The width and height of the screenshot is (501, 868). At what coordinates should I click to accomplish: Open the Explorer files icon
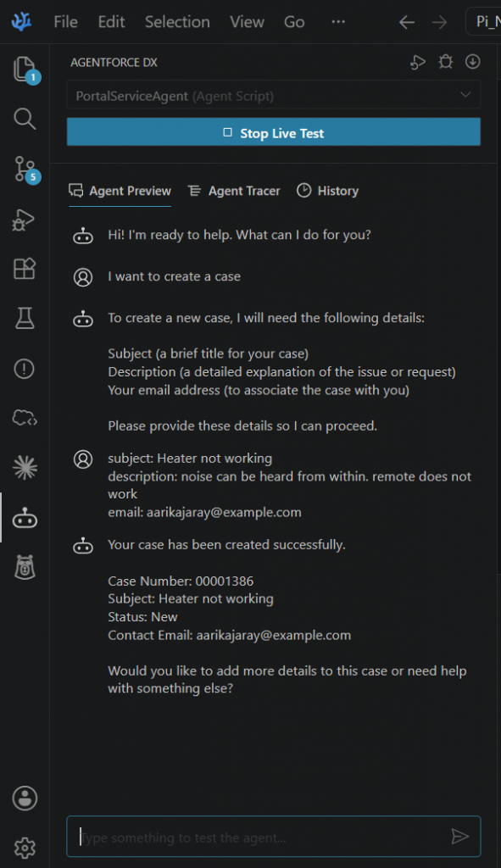point(25,70)
